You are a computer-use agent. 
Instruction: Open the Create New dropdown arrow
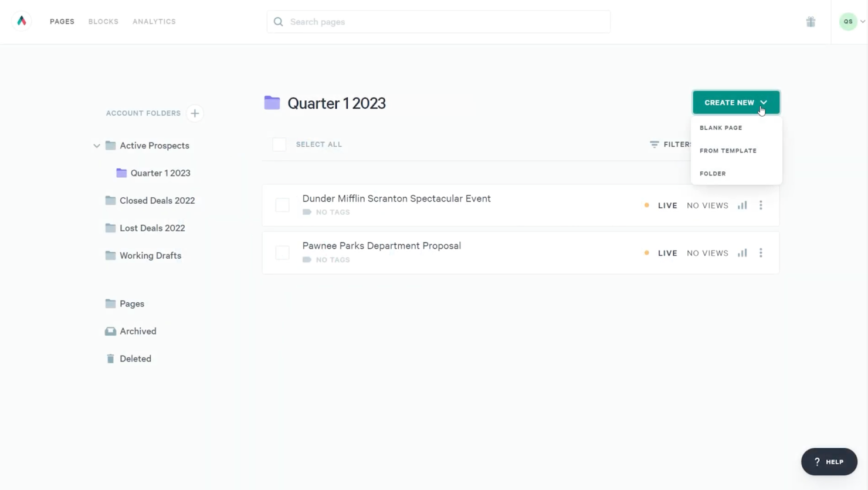tap(764, 102)
